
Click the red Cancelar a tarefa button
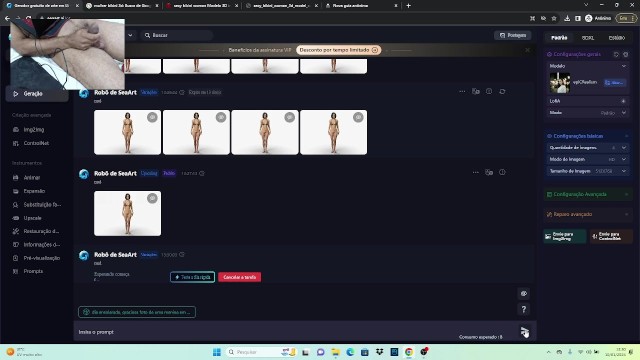(240, 277)
